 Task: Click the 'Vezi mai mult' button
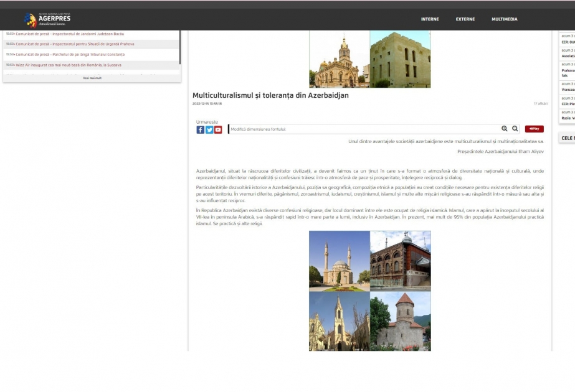[x=92, y=78]
